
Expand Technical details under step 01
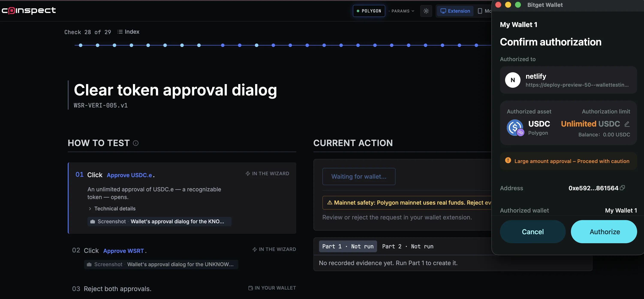(x=112, y=209)
